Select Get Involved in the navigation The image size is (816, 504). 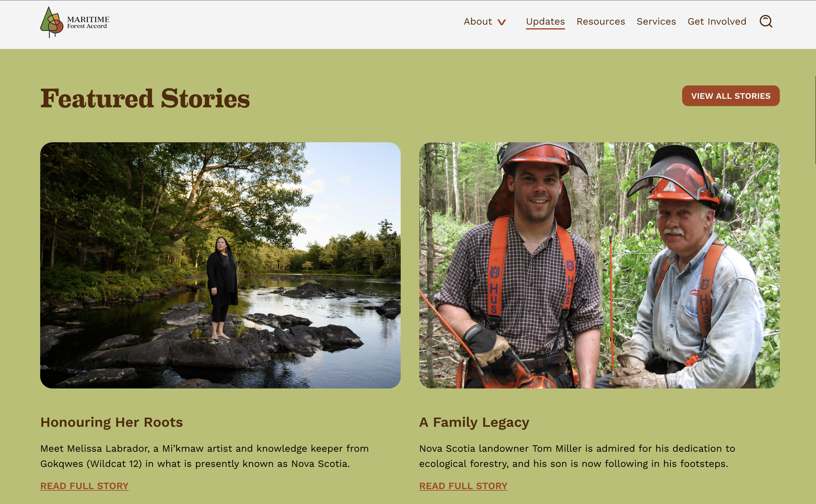(717, 21)
